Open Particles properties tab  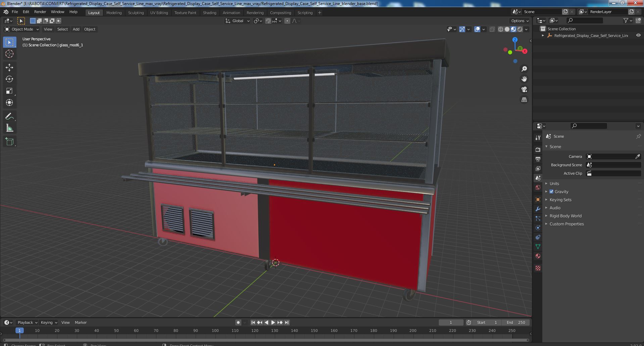click(538, 218)
